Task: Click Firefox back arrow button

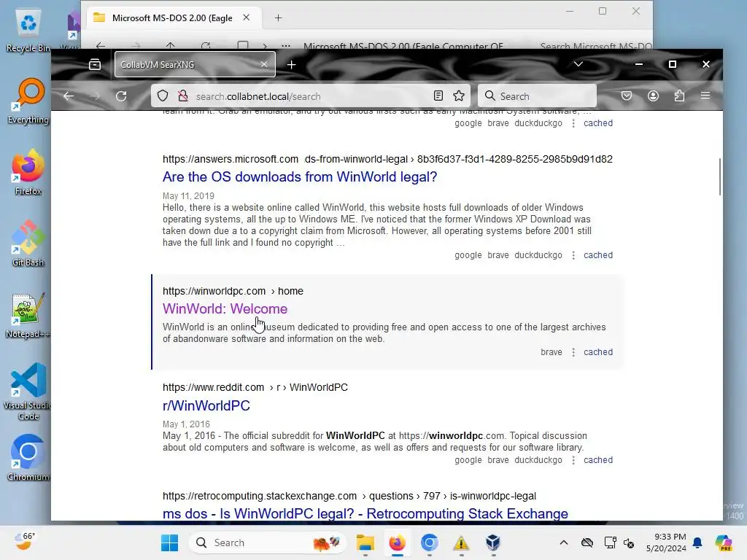Action: tap(69, 96)
